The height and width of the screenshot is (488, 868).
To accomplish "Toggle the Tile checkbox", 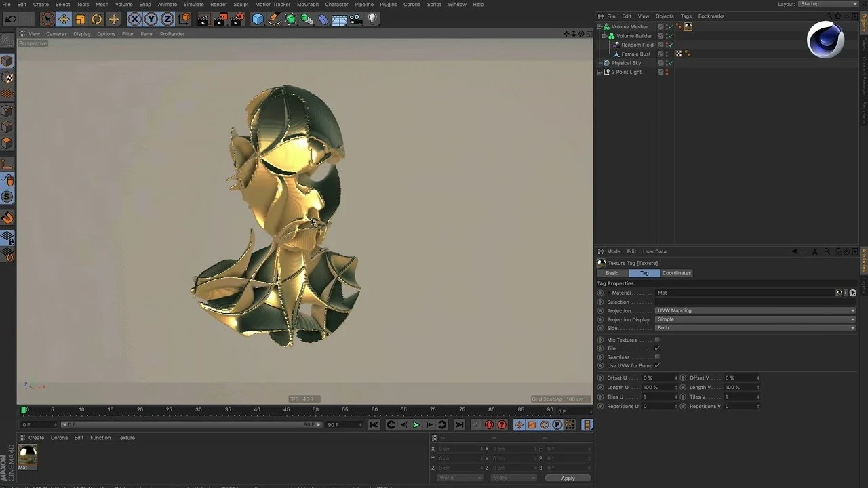I will (x=658, y=348).
